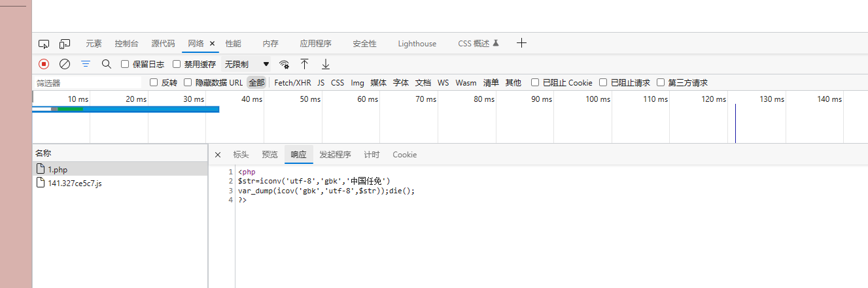Stop recording the network log
Image resolution: width=868 pixels, height=288 pixels.
click(x=44, y=64)
